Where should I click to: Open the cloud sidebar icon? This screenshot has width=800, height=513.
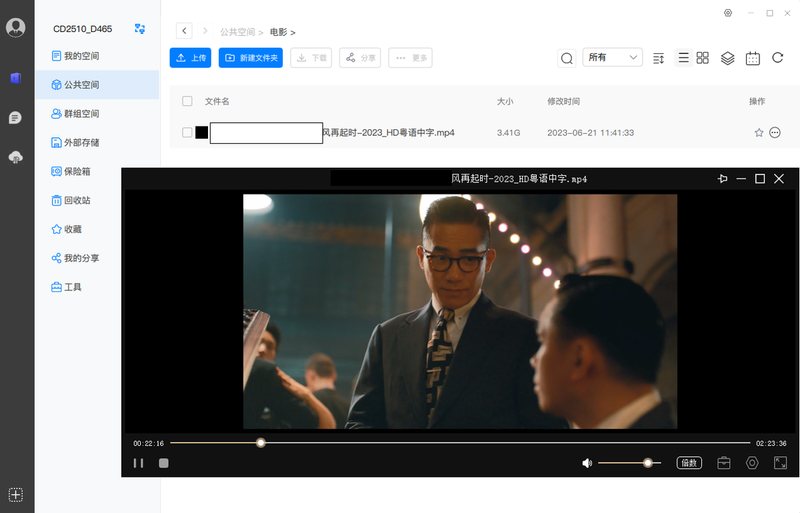15,157
